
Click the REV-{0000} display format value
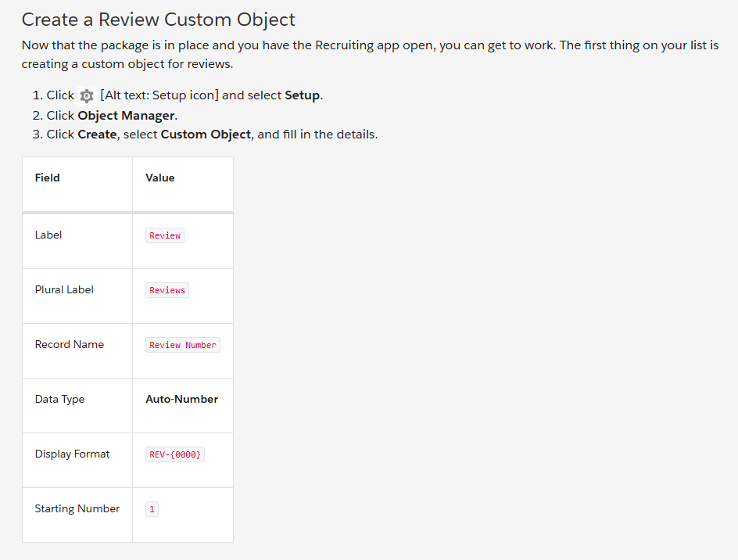(x=175, y=454)
